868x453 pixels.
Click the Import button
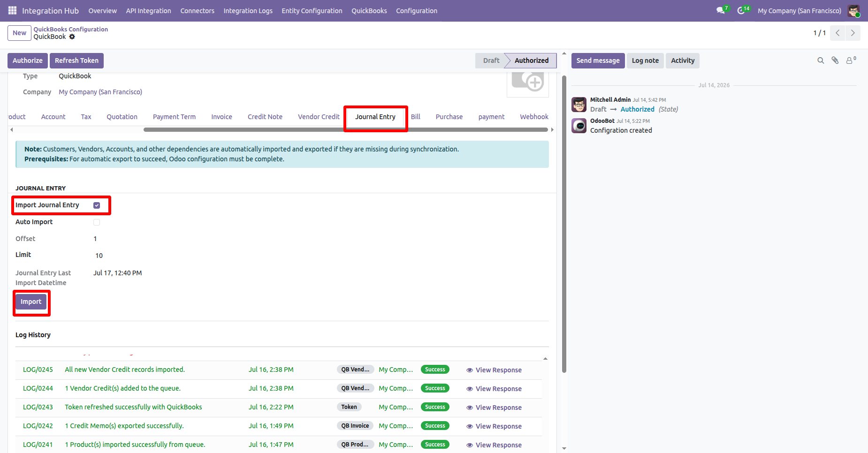coord(31,302)
